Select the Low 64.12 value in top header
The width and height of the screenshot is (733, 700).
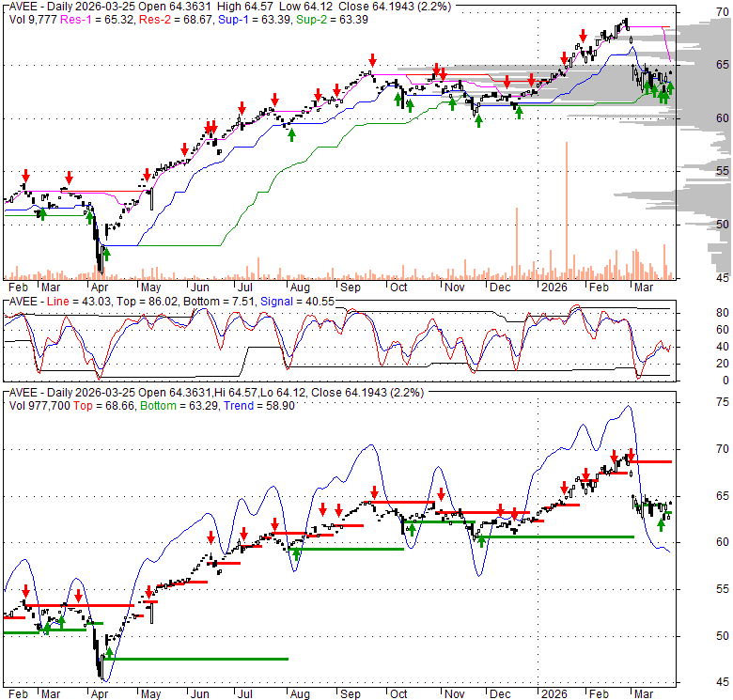pyautogui.click(x=306, y=7)
